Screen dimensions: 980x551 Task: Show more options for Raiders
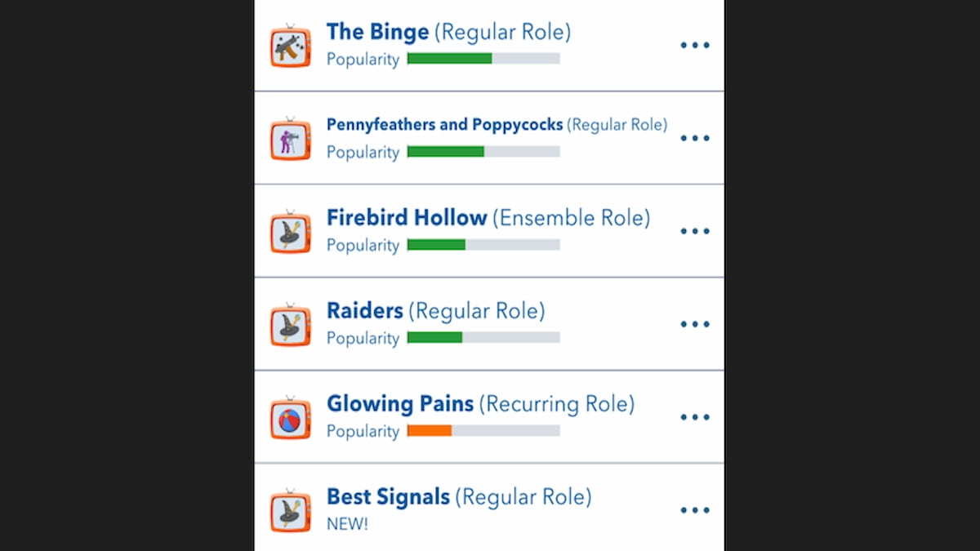[x=695, y=324]
